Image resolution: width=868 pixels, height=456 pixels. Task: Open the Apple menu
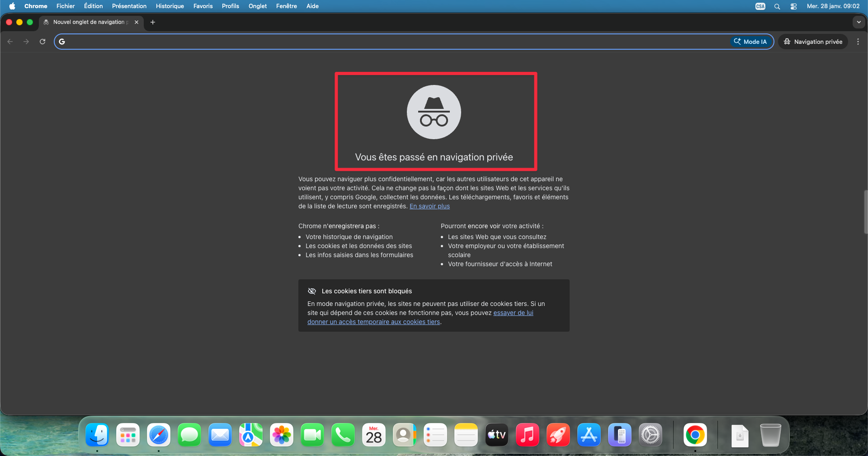(12, 6)
